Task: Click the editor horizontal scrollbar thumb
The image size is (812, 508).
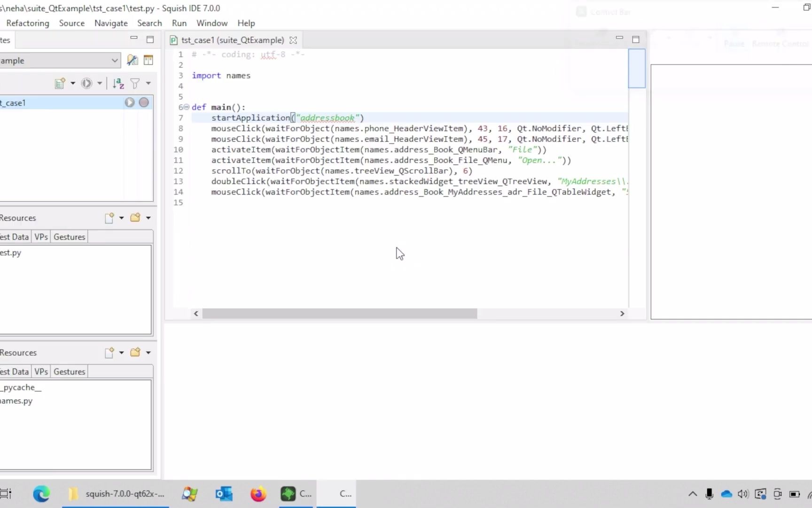Action: click(x=340, y=314)
